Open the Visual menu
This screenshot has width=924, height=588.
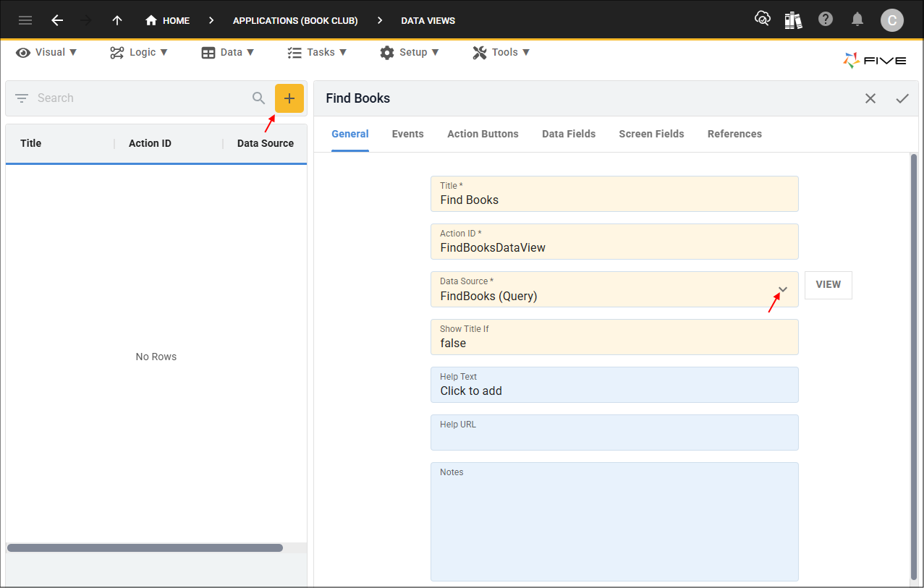[x=46, y=52]
